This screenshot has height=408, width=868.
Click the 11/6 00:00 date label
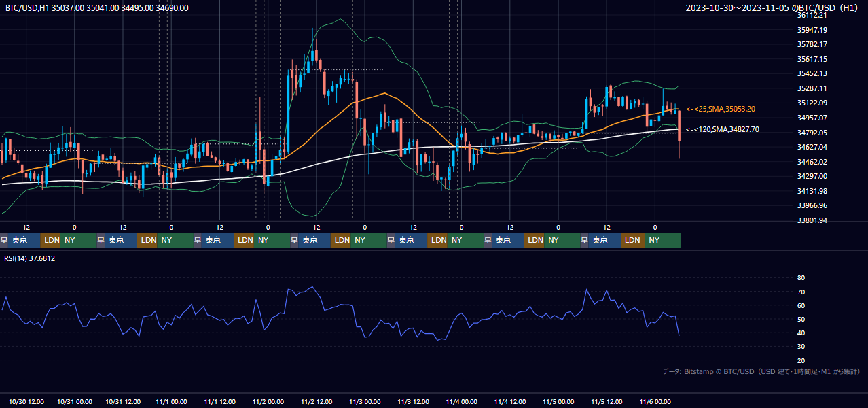coord(655,401)
